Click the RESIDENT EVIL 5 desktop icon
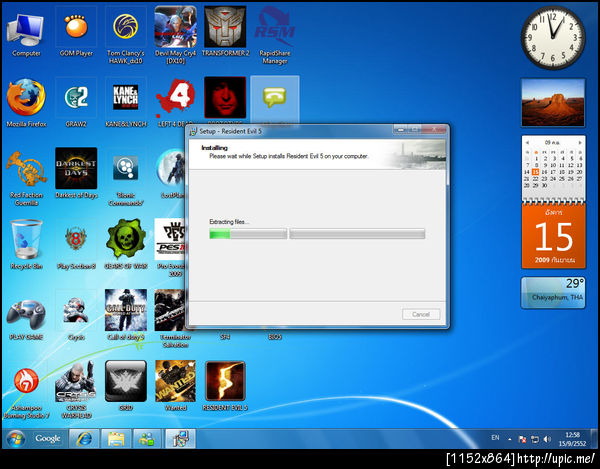Image resolution: width=600 pixels, height=469 pixels. [225, 386]
